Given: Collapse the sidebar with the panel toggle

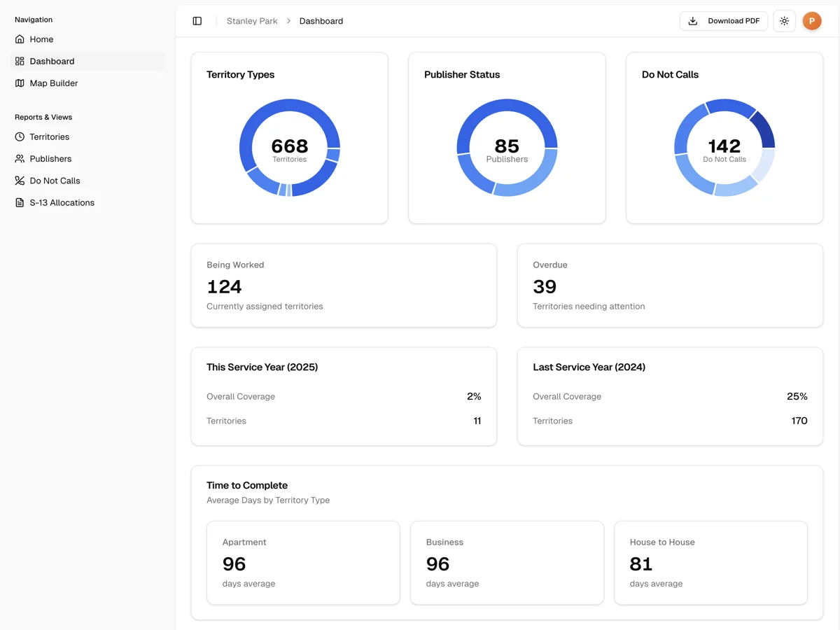Looking at the screenshot, I should [197, 20].
